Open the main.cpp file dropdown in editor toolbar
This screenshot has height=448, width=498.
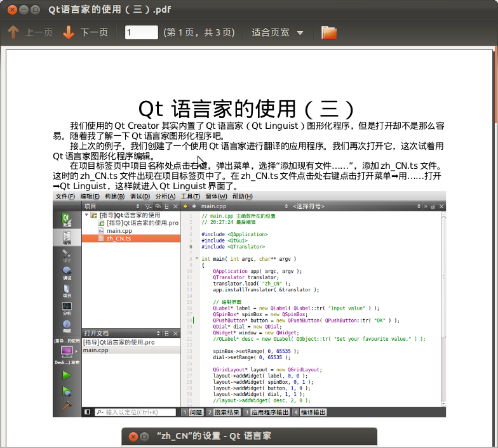tap(244, 206)
